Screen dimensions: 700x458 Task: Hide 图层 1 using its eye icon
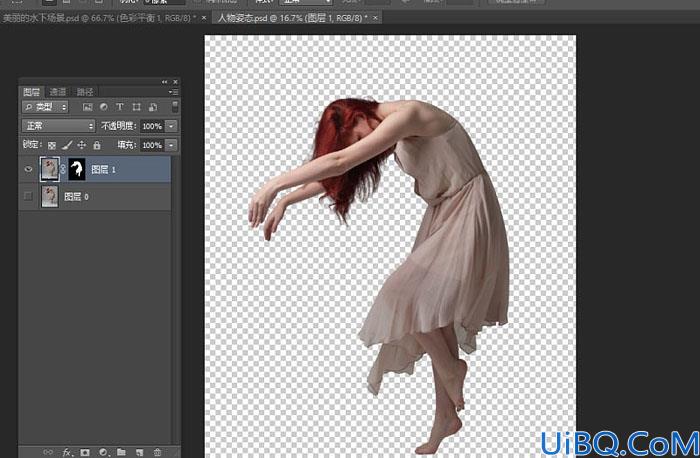click(28, 169)
